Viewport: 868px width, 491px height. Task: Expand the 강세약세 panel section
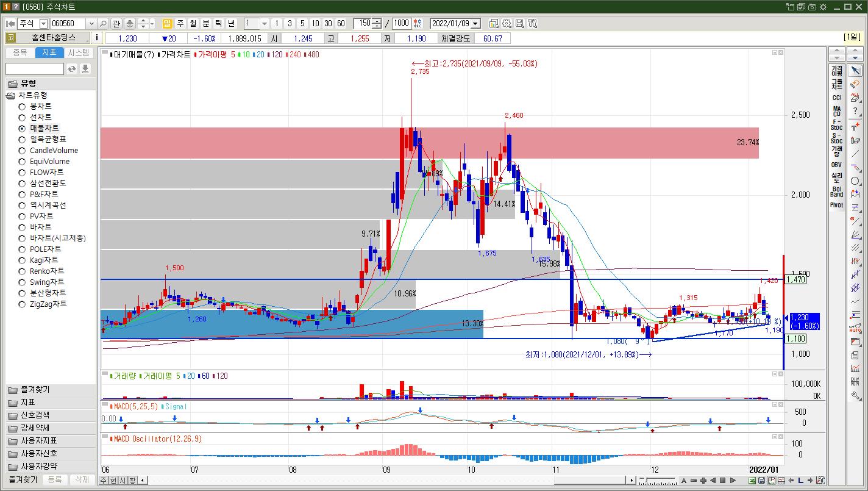(x=50, y=428)
